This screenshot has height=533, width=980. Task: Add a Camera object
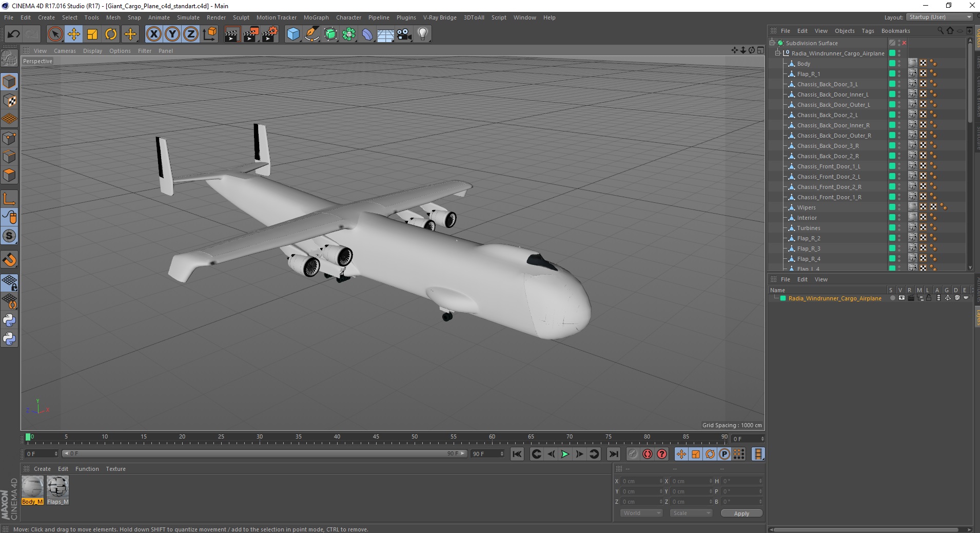coord(404,34)
